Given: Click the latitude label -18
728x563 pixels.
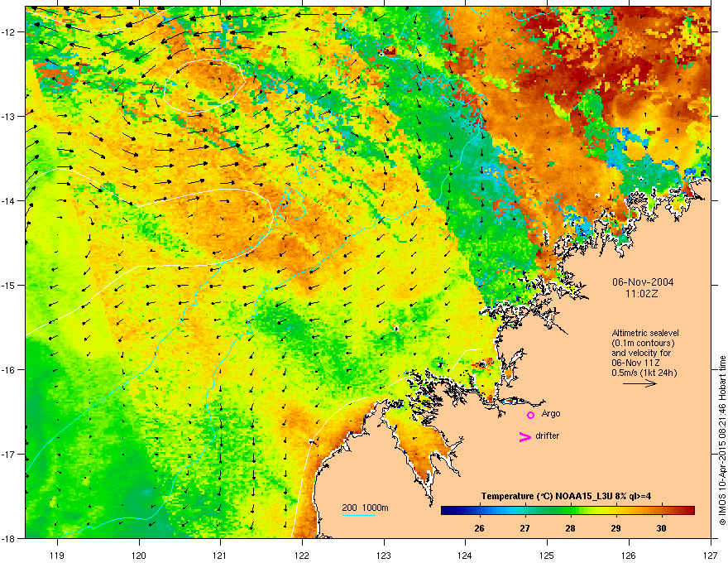Looking at the screenshot, I should [9, 538].
